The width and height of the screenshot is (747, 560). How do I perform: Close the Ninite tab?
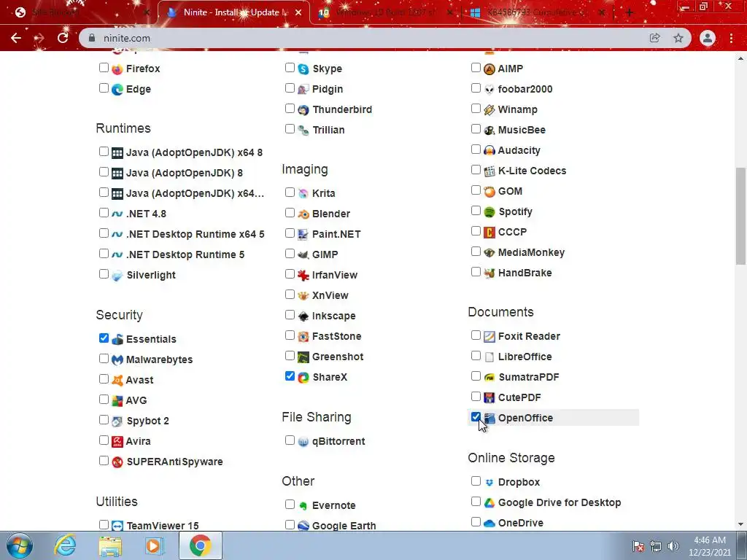click(298, 12)
